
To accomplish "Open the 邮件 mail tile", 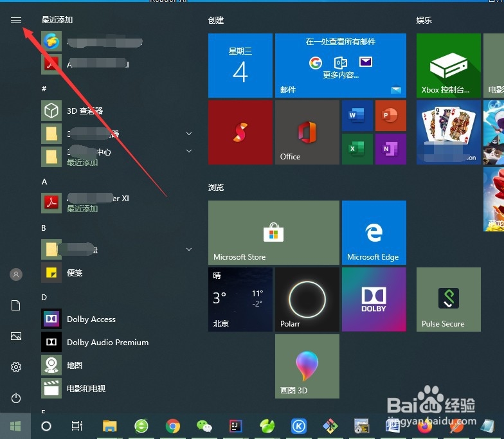I will point(341,66).
